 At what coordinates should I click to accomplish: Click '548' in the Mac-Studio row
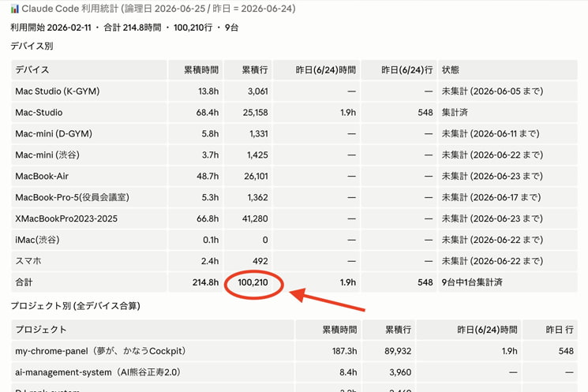[425, 113]
